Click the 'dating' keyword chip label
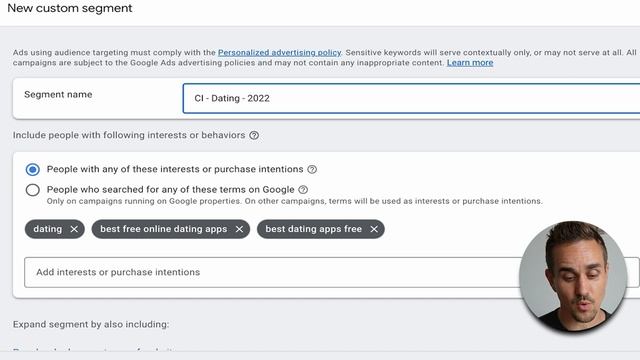Screen dimensions: 640x360 point(48,229)
